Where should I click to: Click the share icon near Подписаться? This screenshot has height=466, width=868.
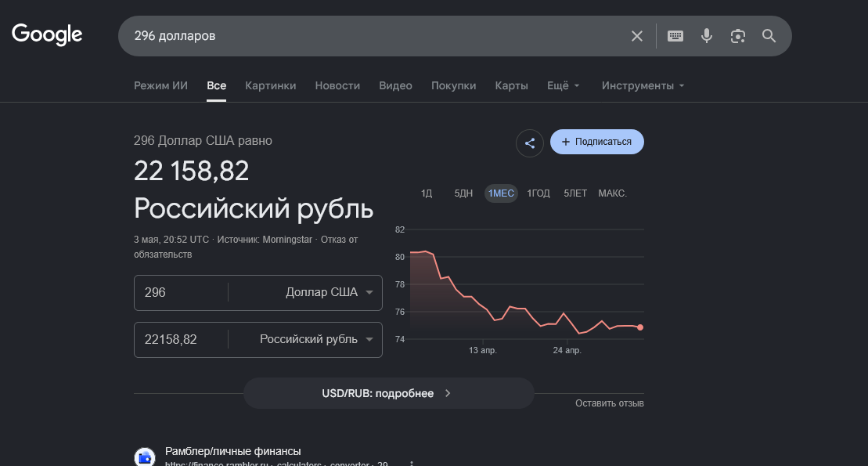(x=530, y=143)
